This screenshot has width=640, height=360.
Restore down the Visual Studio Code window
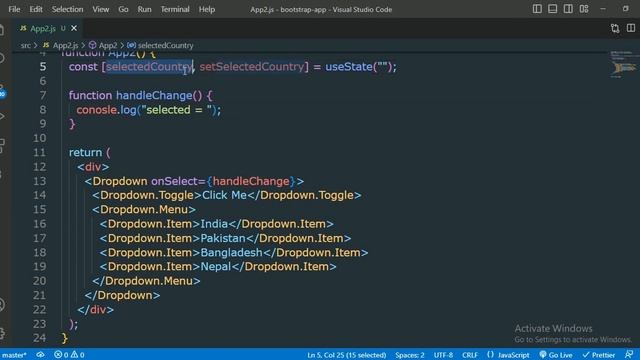coord(626,9)
